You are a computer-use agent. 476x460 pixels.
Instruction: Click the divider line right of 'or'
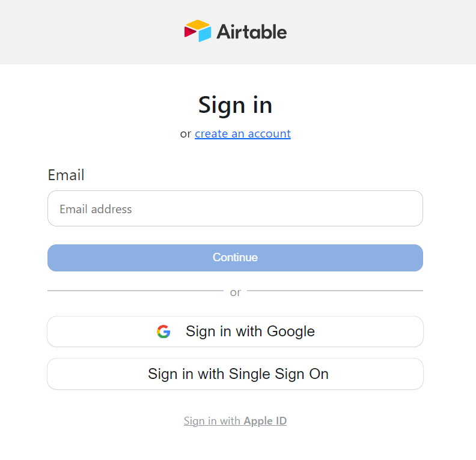tap(335, 291)
